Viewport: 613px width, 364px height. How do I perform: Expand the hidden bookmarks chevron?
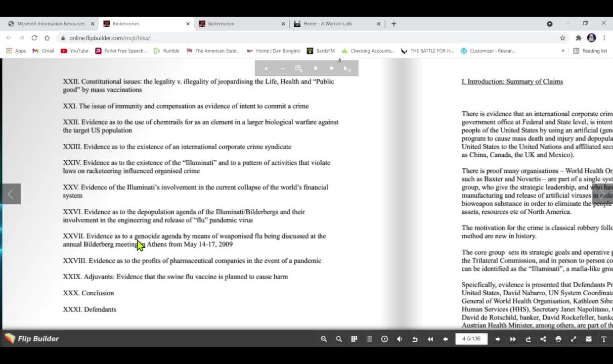[563, 51]
